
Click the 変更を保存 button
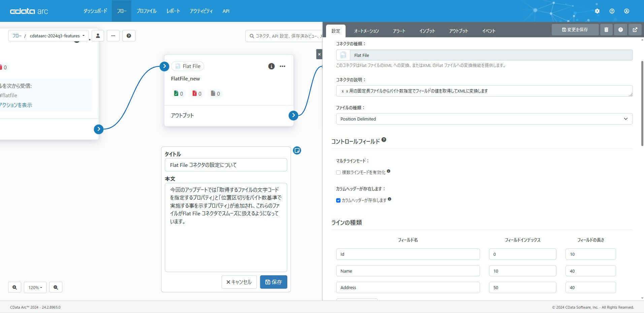click(x=575, y=30)
